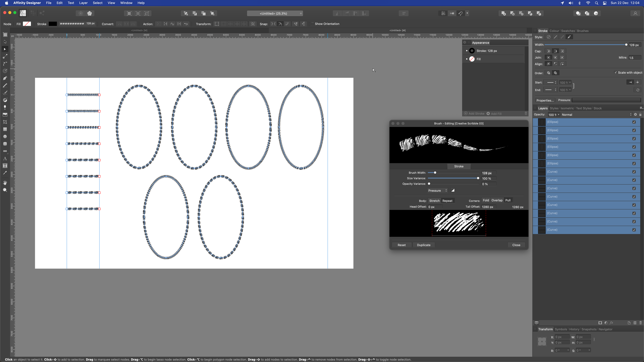Image resolution: width=644 pixels, height=362 pixels.
Task: Open the snapping options dropdown arrow
Action: 467,13
